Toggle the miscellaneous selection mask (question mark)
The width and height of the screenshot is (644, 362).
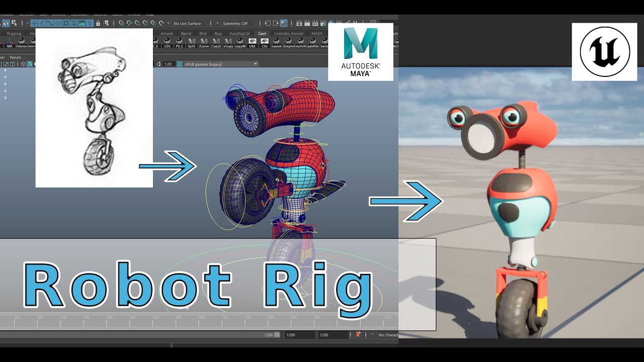[90, 23]
